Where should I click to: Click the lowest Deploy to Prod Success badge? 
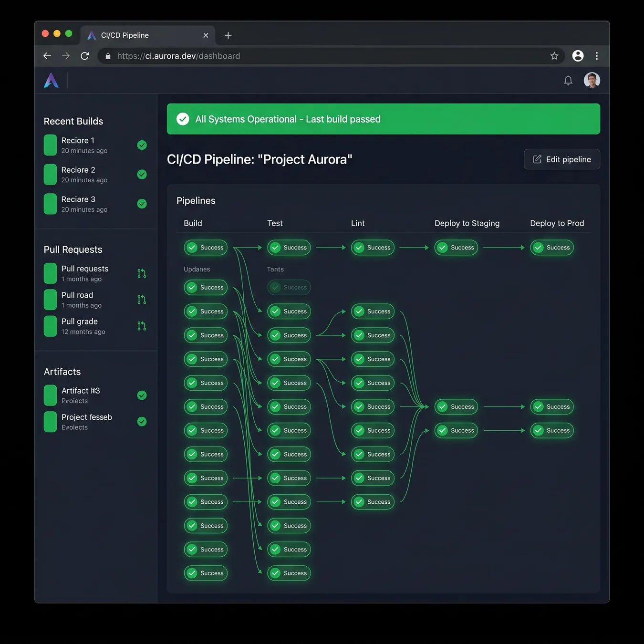pos(552,430)
